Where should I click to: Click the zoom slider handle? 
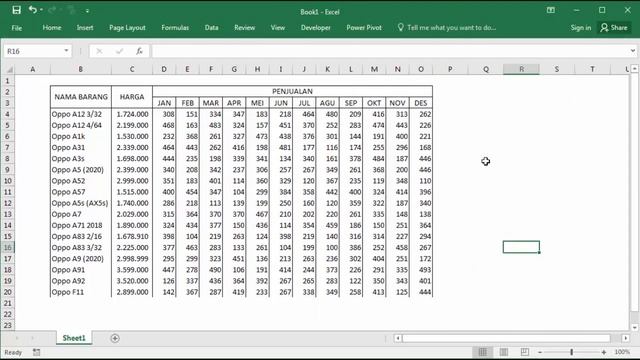(571, 352)
